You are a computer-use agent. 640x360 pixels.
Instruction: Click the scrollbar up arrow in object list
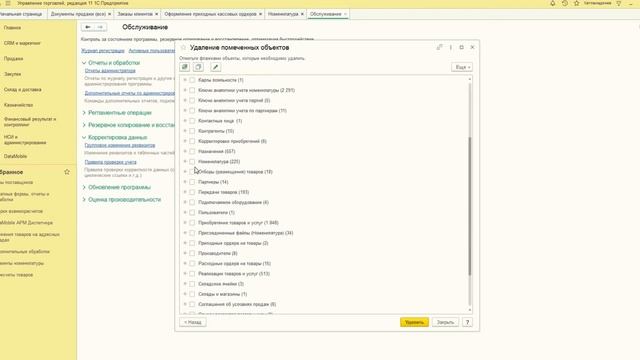(470, 79)
